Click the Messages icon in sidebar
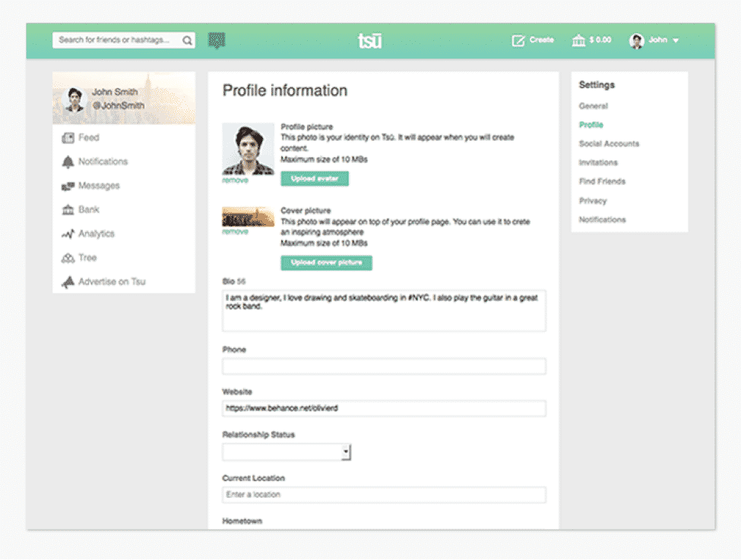741x560 pixels. pyautogui.click(x=68, y=186)
